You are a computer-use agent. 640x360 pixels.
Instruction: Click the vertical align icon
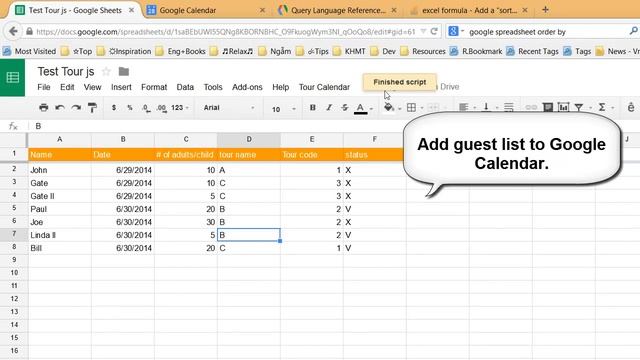(x=486, y=108)
